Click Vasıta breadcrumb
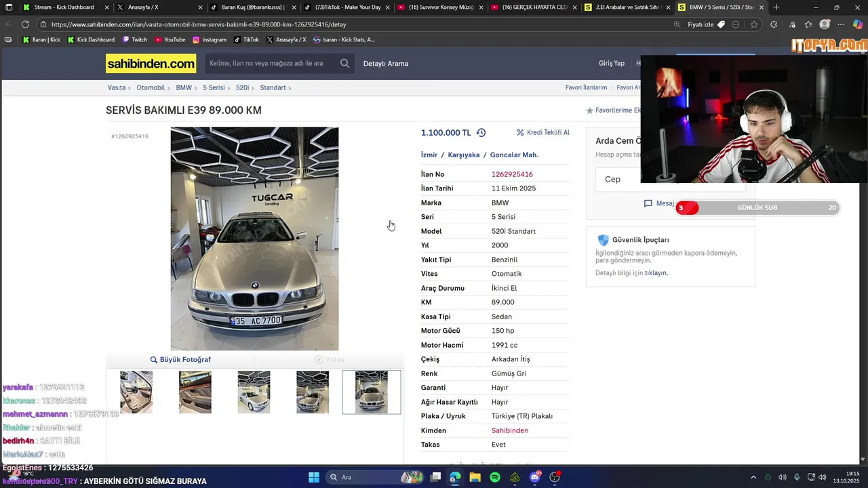868x488 pixels. (x=117, y=87)
